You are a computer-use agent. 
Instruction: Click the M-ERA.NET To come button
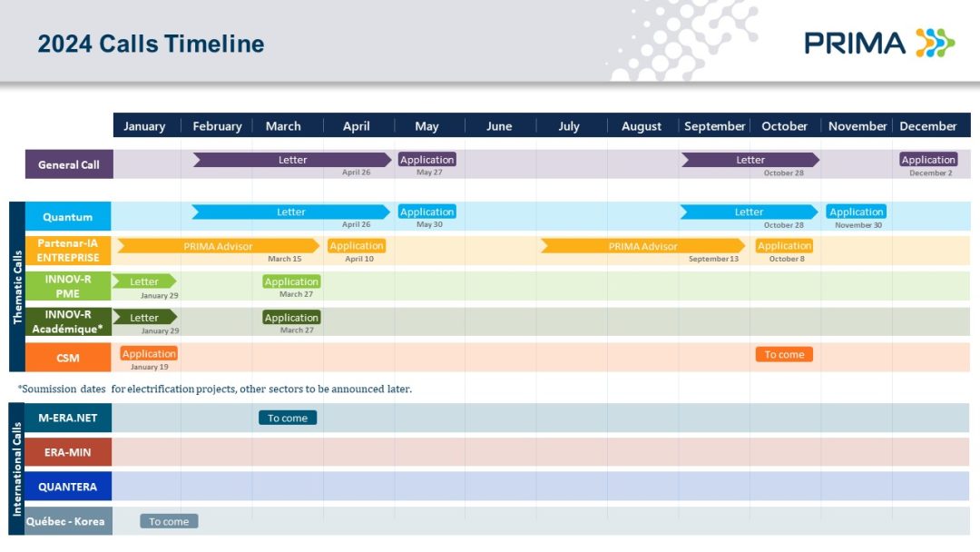pos(288,418)
